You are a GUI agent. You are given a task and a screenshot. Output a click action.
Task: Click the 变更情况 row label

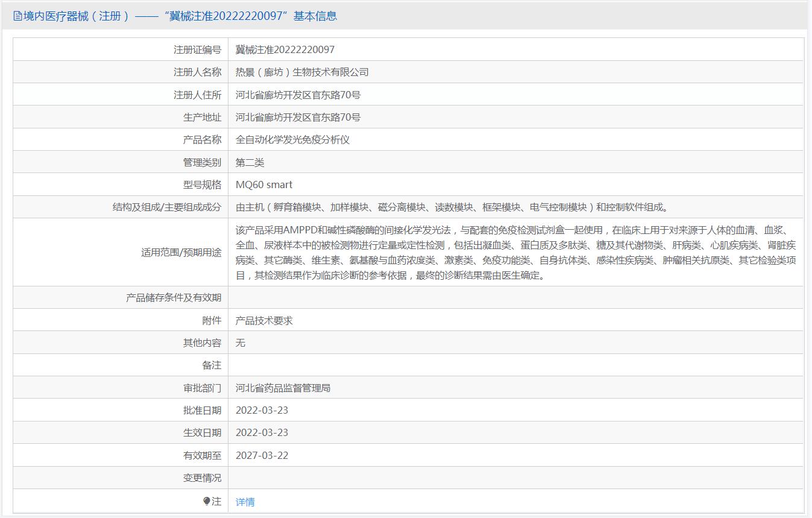202,478
